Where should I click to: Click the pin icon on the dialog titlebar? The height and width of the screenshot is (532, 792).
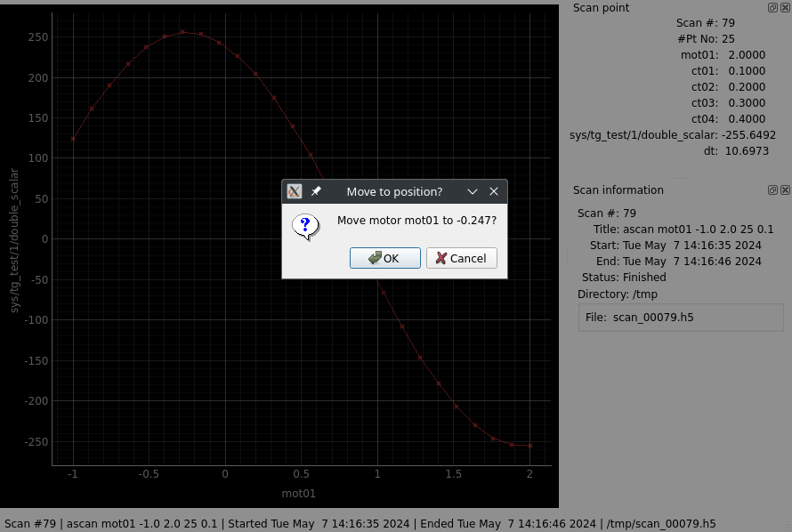click(x=316, y=191)
